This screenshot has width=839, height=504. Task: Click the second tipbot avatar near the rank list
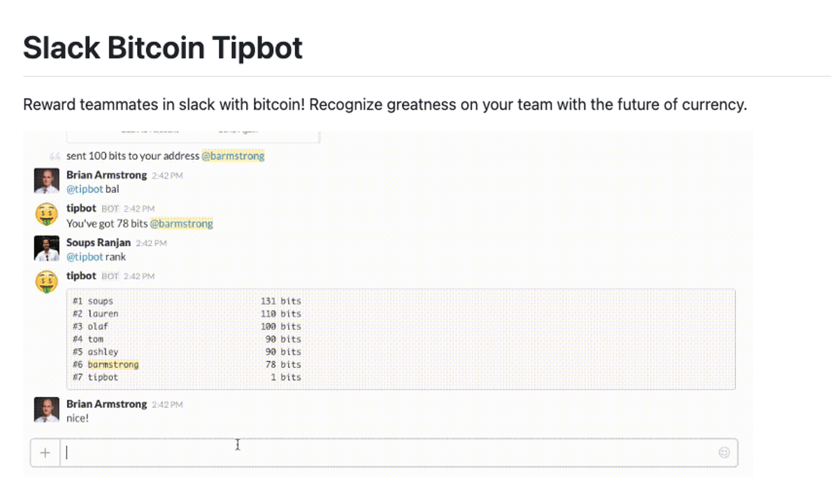(x=46, y=281)
